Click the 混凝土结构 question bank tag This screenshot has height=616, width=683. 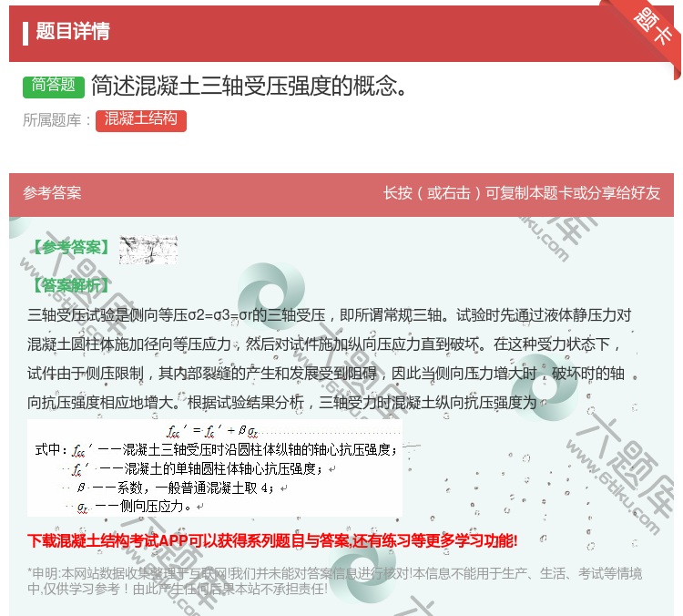coord(140,120)
